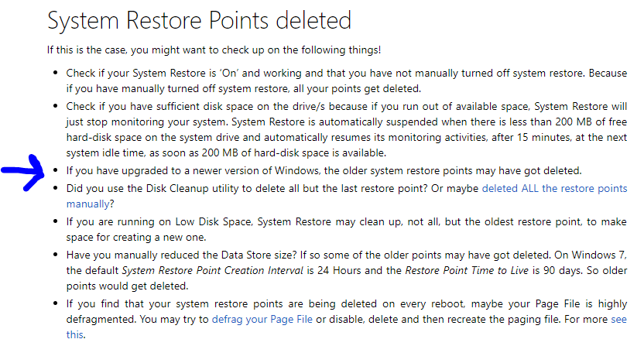Screen dimensions: 644x346
Task: Click the intro sentence 'If this is the case'
Action: pyautogui.click(x=214, y=50)
